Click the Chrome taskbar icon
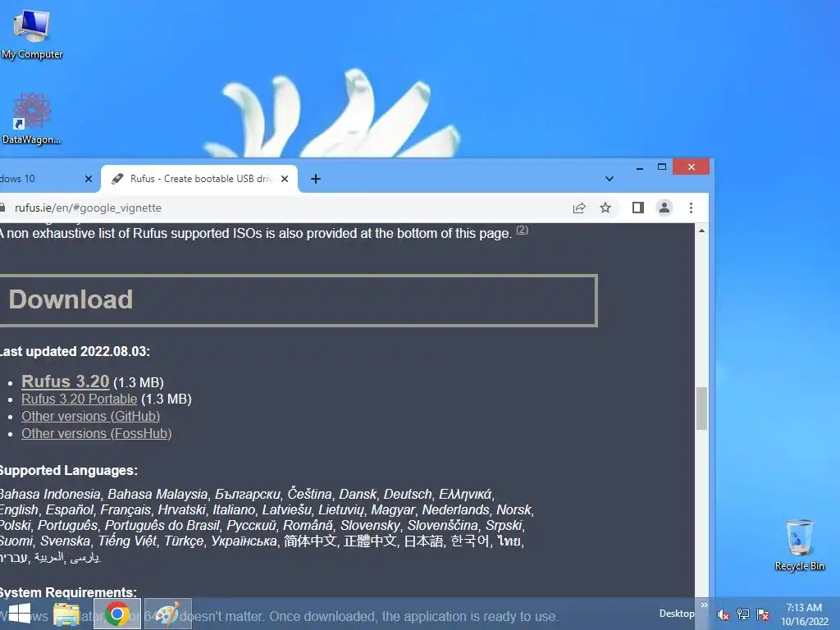This screenshot has height=630, width=840. pos(117,614)
